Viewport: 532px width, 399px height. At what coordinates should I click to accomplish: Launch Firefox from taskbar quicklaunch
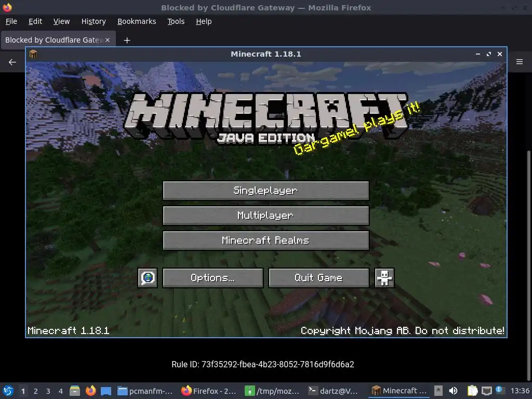[90, 391]
